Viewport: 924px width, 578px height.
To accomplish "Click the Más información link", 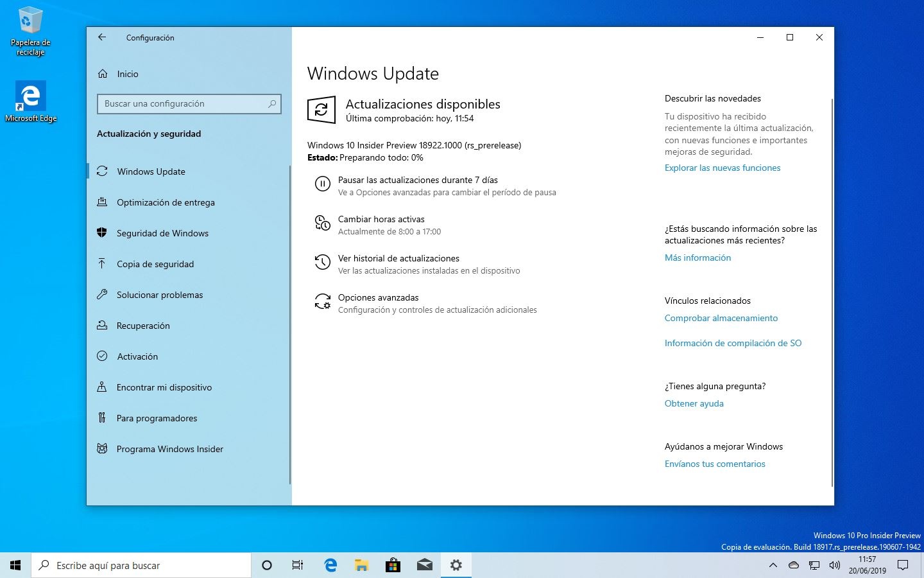I will coord(697,258).
